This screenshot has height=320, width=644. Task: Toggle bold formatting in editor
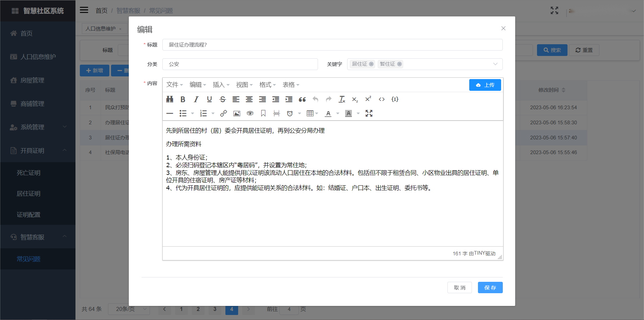point(183,99)
